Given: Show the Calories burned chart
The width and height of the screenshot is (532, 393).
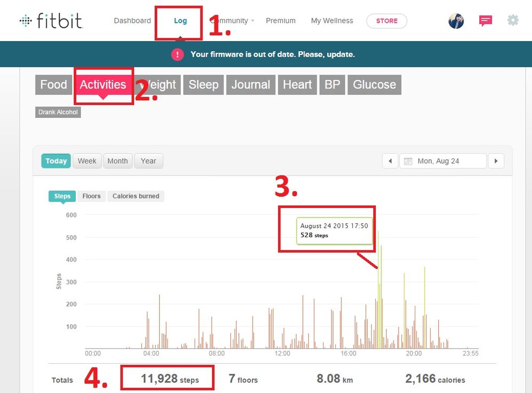Looking at the screenshot, I should click(136, 196).
